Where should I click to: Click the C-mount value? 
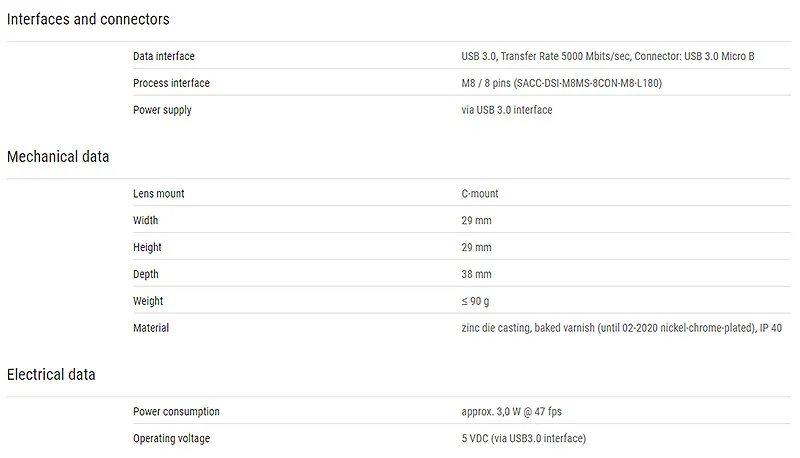(x=480, y=194)
